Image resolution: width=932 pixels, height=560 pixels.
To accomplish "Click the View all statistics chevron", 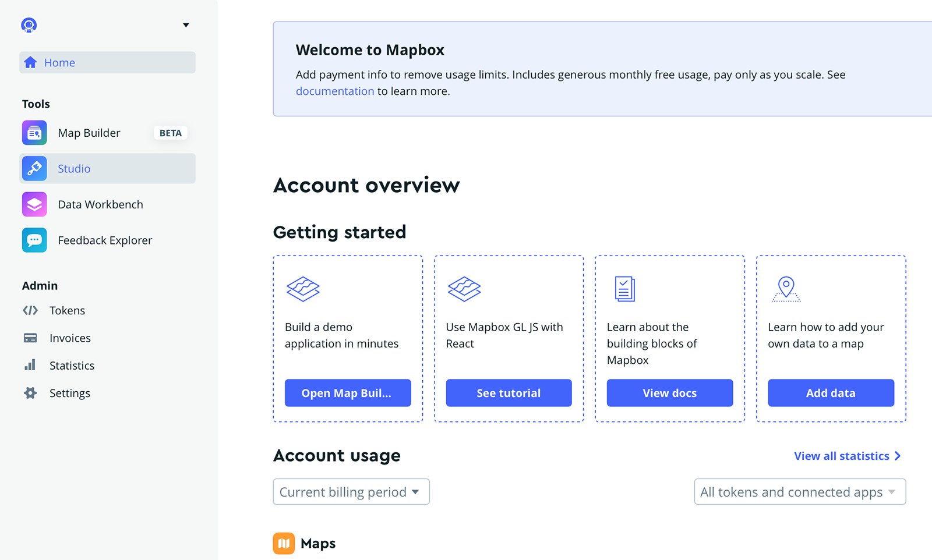I will tap(898, 456).
